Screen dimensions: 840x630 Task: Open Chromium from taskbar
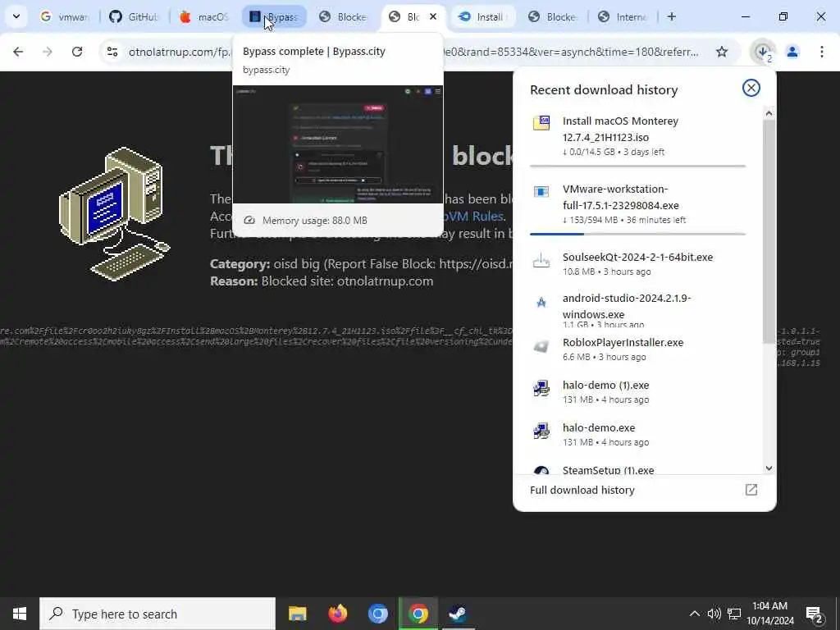click(x=377, y=614)
